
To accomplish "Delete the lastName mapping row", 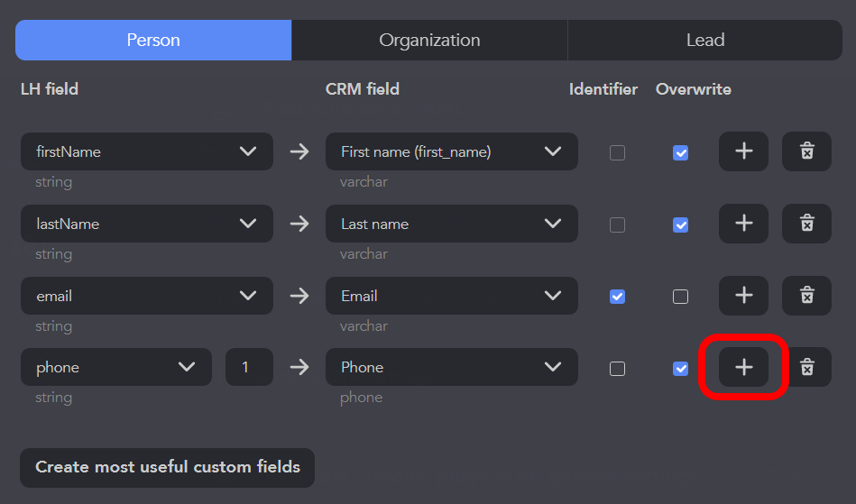I will 807,223.
